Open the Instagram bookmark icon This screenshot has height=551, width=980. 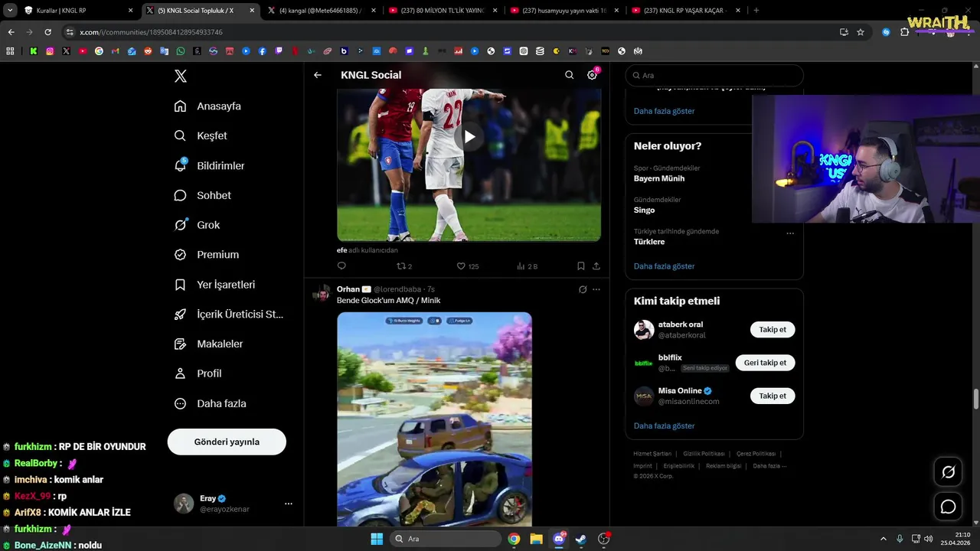[x=50, y=51]
